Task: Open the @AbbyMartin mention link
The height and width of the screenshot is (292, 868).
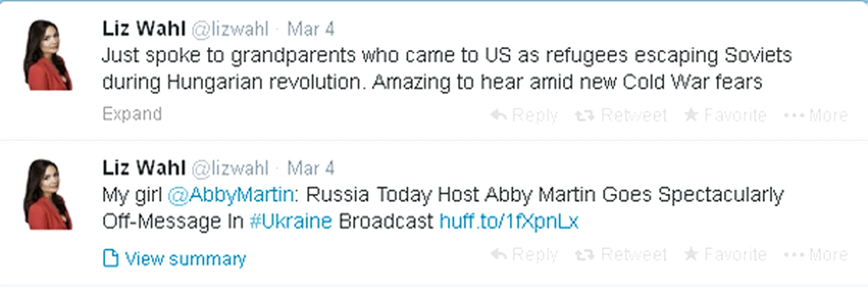Action: point(231,195)
